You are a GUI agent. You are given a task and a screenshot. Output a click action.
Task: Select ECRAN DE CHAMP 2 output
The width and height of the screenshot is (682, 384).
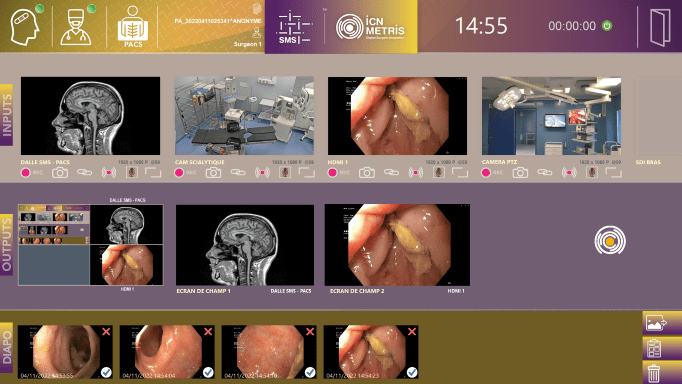point(397,245)
